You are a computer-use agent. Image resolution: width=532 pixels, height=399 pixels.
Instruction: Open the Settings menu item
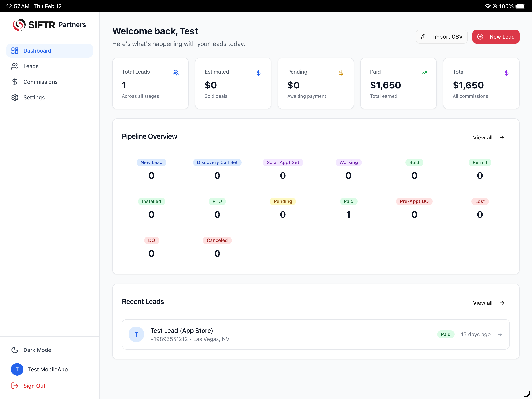[49, 97]
